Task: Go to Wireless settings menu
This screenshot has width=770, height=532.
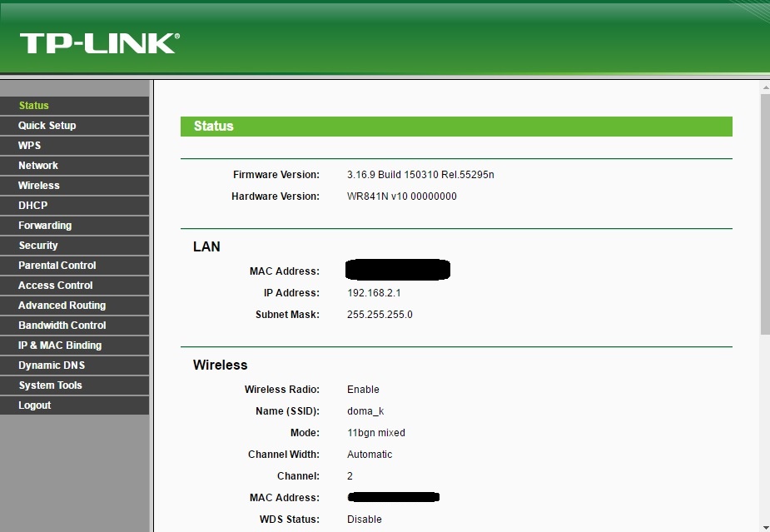Action: click(74, 186)
